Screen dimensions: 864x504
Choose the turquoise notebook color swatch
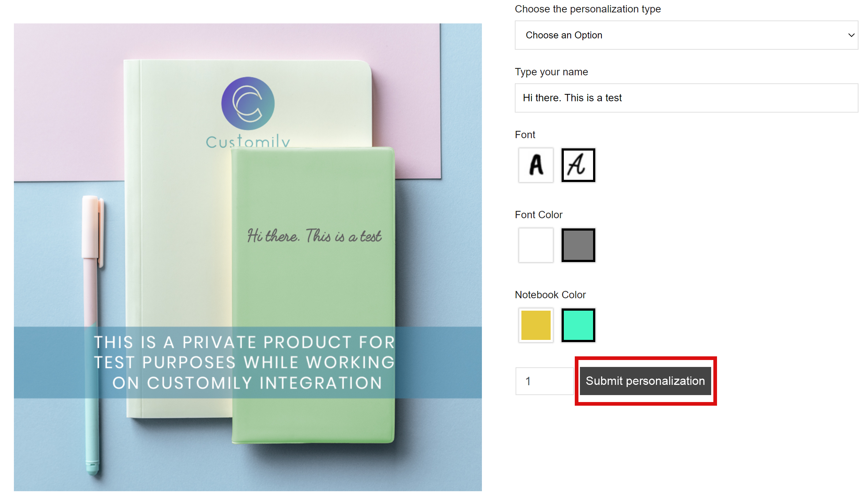[x=578, y=325]
